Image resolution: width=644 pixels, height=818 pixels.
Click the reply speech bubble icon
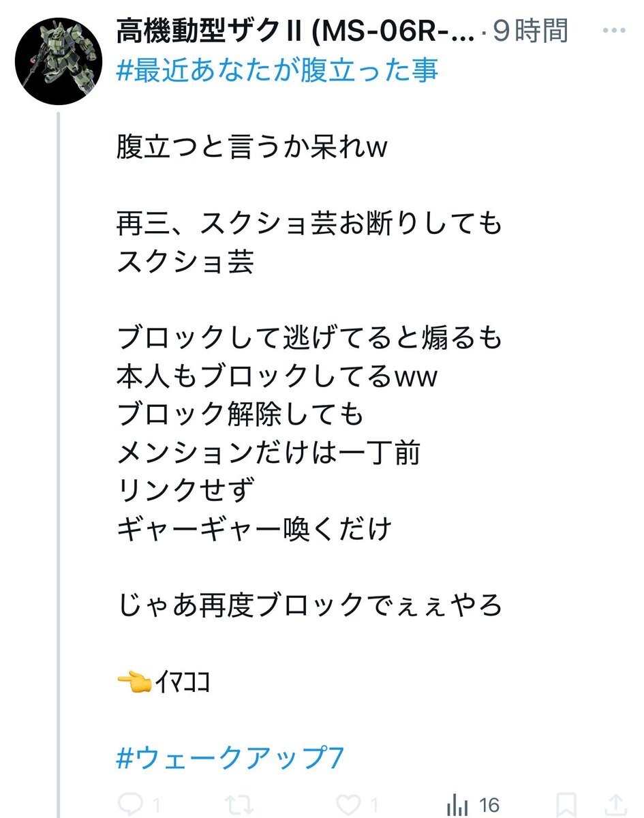[x=131, y=804]
